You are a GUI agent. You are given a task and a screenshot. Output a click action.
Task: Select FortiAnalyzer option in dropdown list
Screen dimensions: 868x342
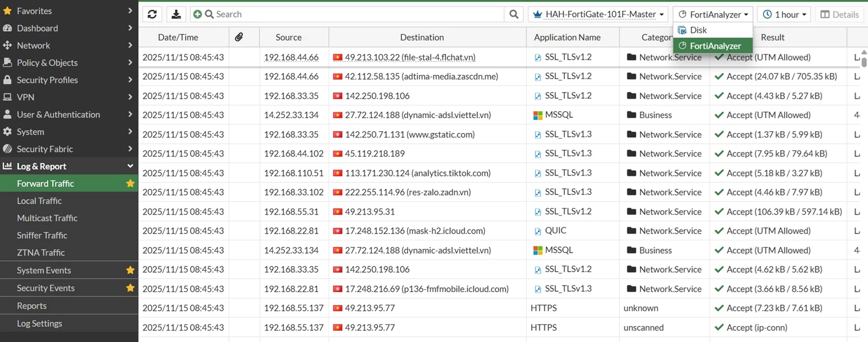(713, 46)
